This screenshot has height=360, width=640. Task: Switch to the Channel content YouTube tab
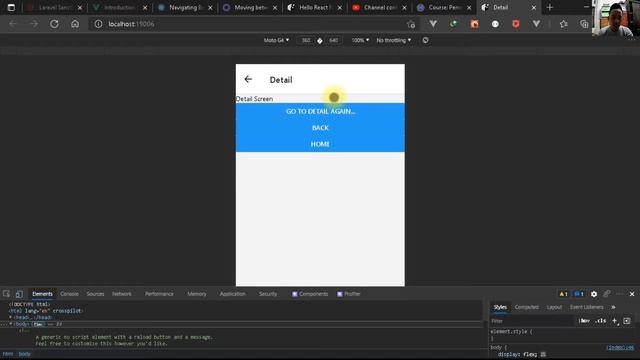379,7
